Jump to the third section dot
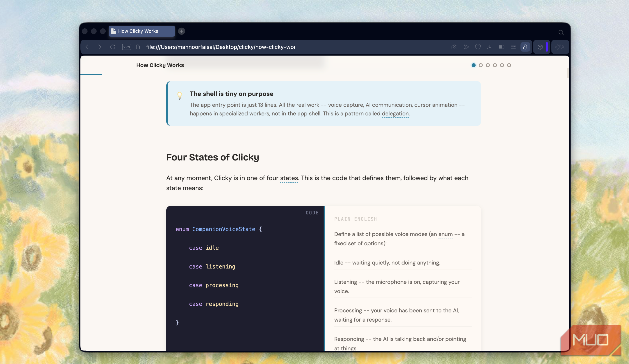Viewport: 629px width, 364px height. tap(488, 65)
